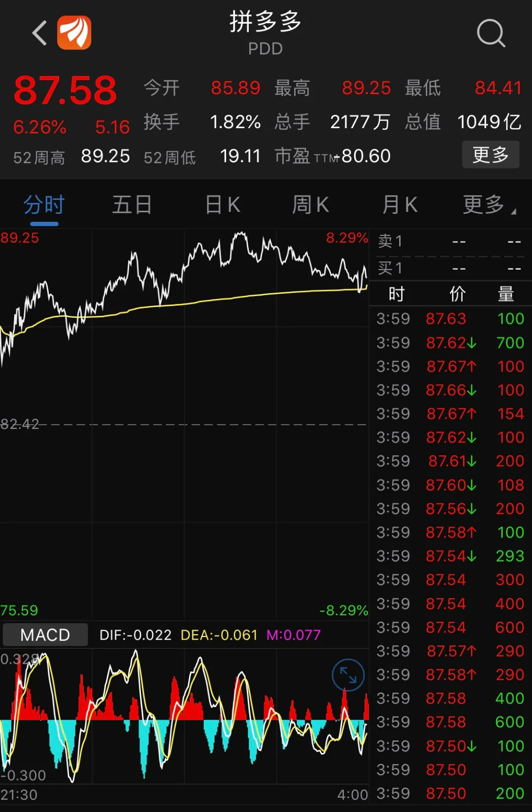
Task: Click 52周低 value 19.11
Action: (240, 156)
